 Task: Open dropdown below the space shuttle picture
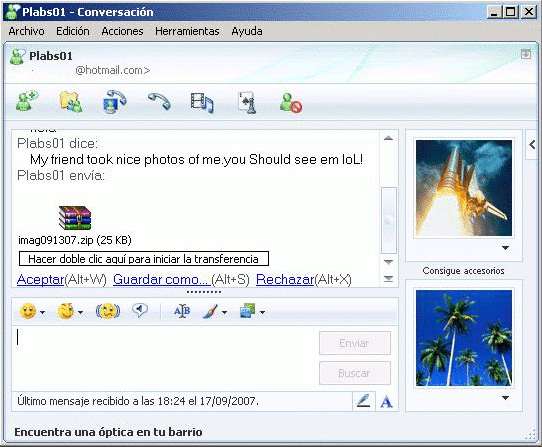coord(505,248)
